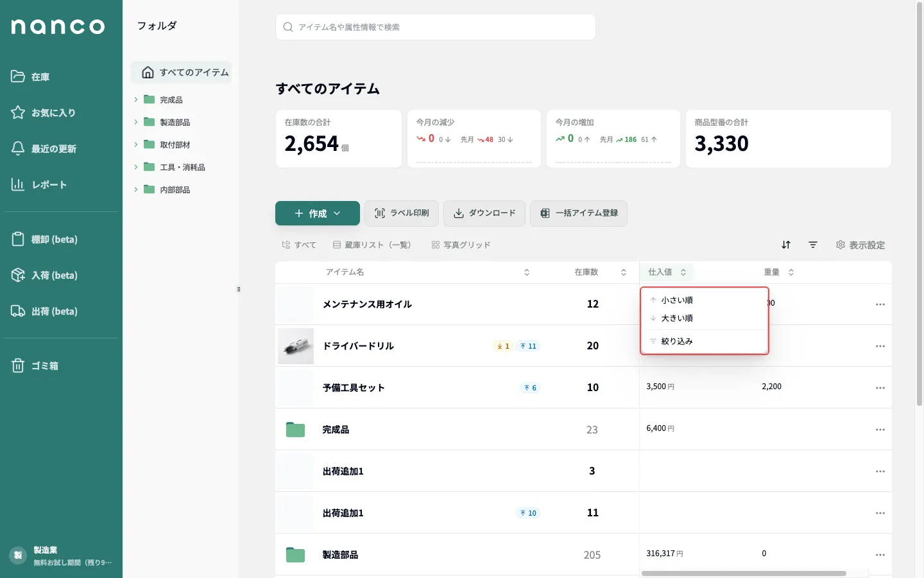The height and width of the screenshot is (578, 924).
Task: Open 入荷 (beta) in sidebar
Action: 44,275
